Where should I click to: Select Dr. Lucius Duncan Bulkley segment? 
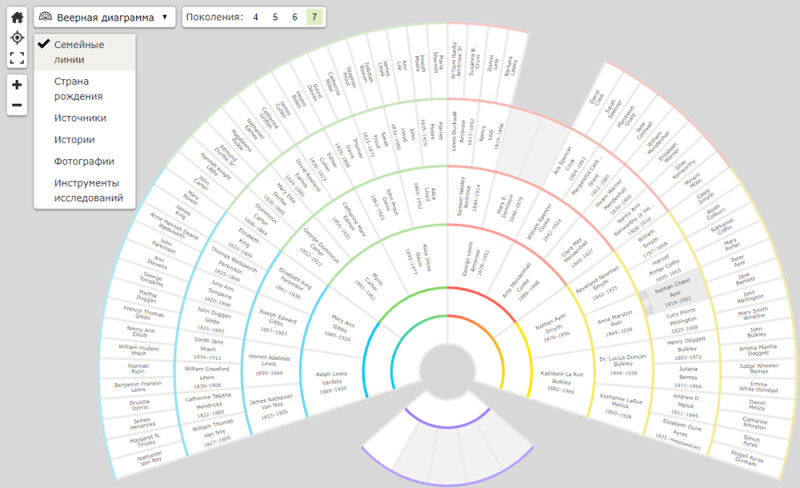(621, 364)
